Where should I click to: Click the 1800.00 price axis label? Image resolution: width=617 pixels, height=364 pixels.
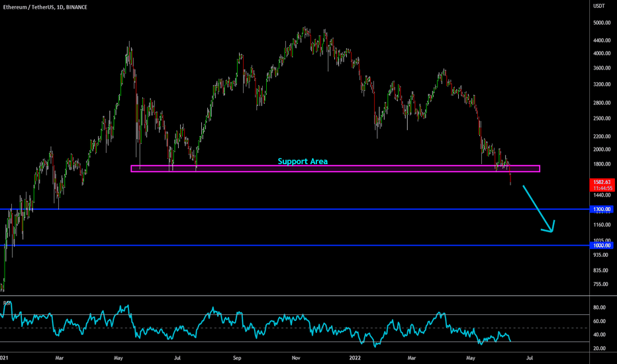click(x=602, y=165)
